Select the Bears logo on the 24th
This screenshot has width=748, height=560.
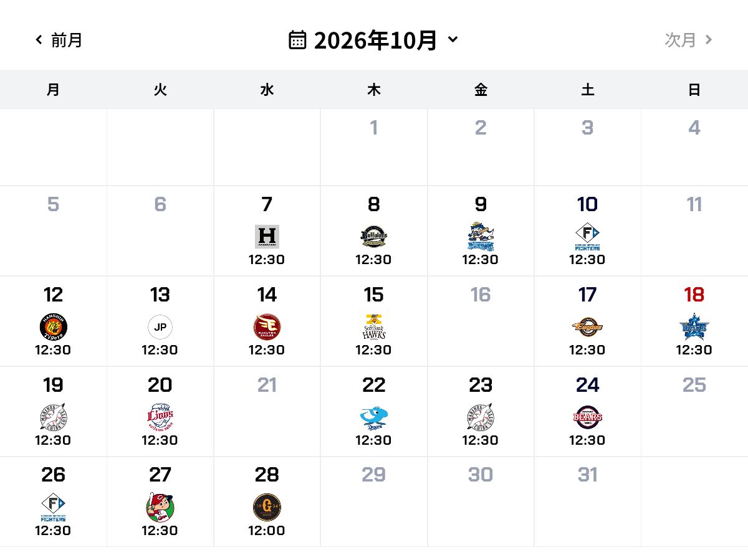pos(588,417)
